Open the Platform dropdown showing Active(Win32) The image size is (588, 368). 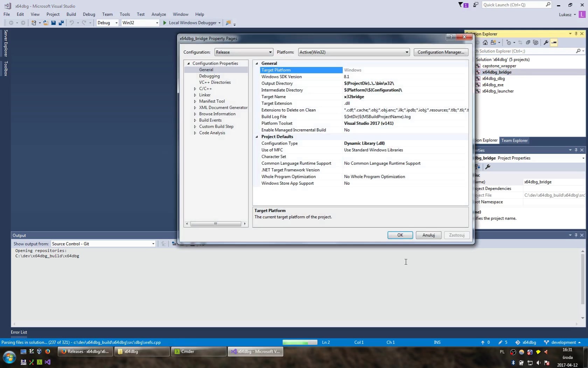pos(354,52)
